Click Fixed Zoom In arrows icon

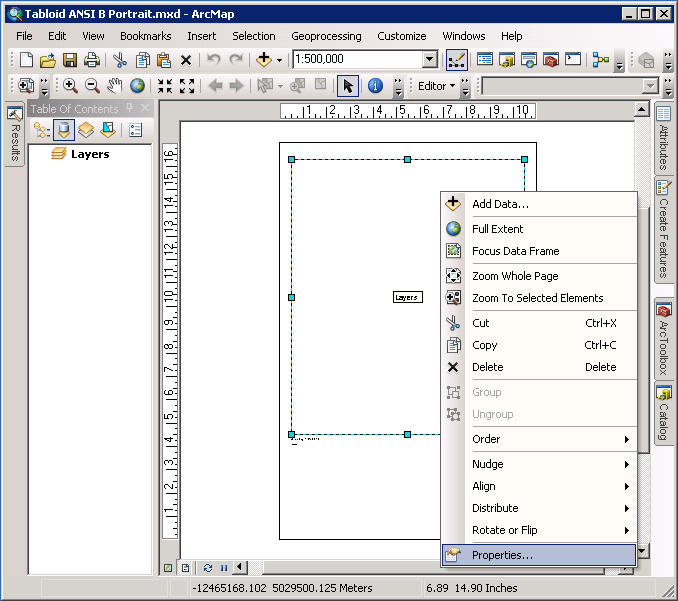tap(165, 86)
